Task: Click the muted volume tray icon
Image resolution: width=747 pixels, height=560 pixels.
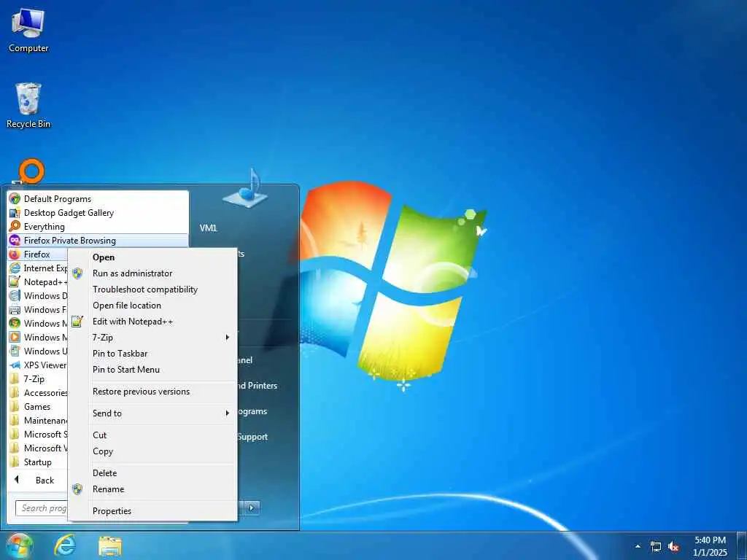Action: tap(673, 547)
